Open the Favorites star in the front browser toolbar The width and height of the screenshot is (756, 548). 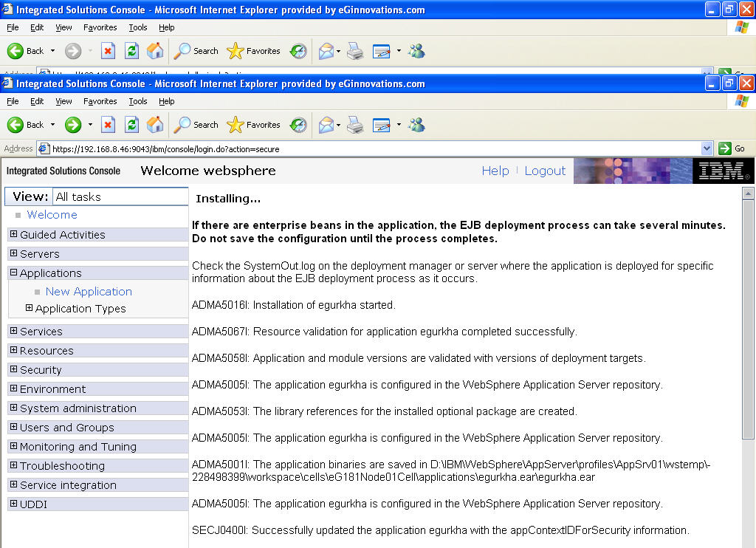(254, 125)
